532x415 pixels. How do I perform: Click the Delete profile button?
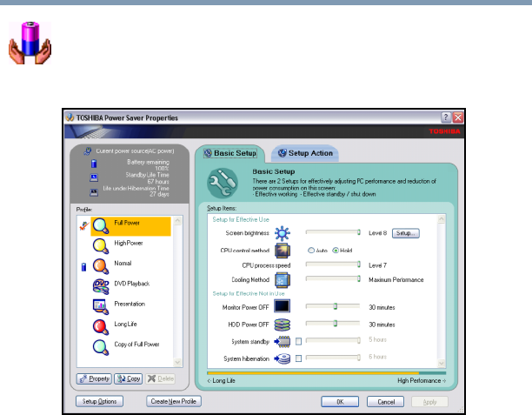[x=161, y=378]
